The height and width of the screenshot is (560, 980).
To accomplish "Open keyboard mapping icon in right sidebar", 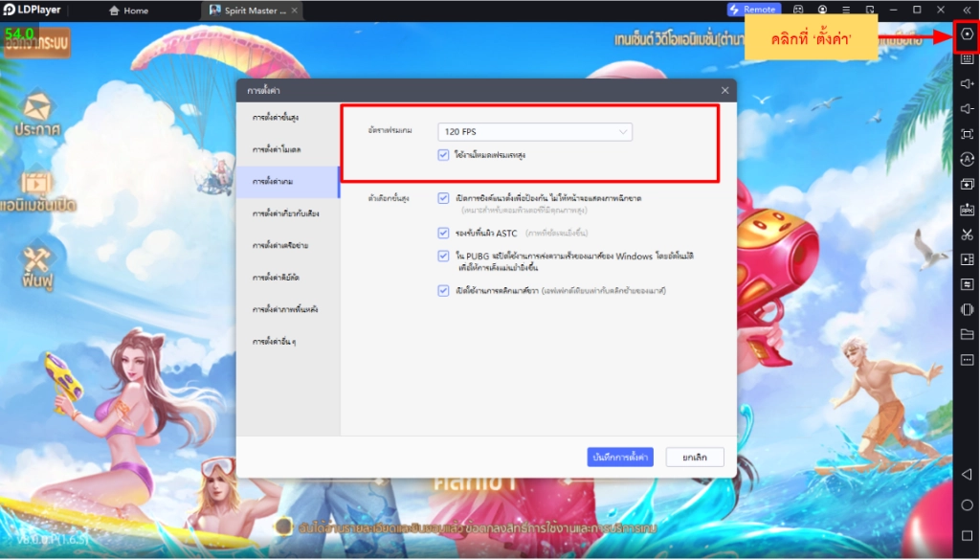I will 967,58.
